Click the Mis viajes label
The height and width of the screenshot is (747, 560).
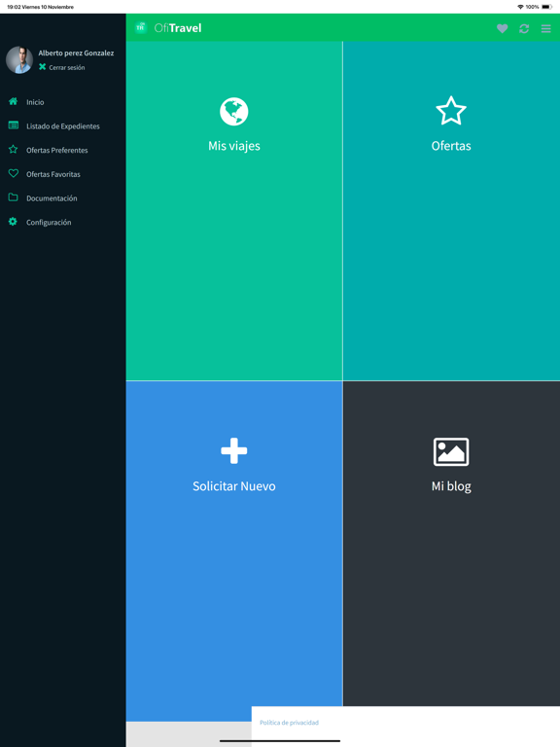(233, 146)
